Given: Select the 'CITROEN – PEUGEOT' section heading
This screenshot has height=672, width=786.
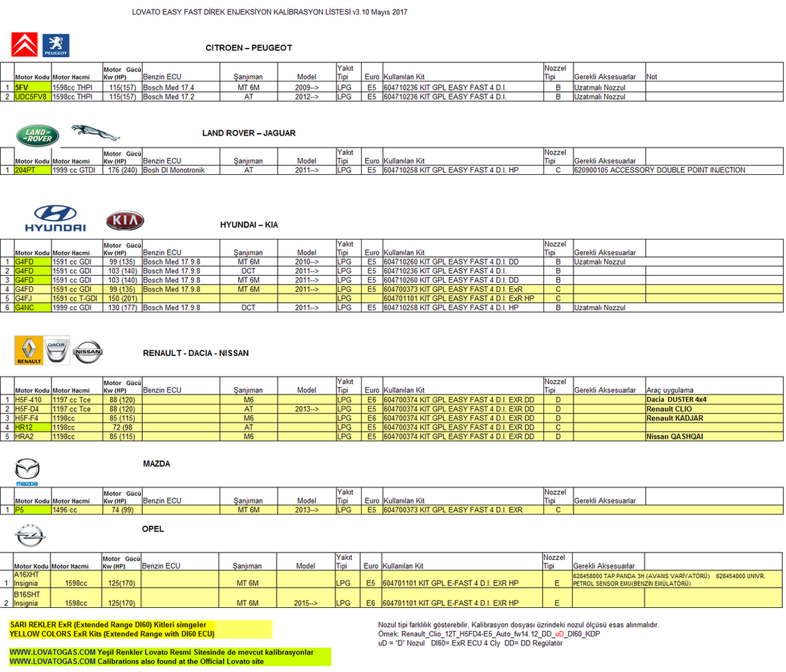Looking at the screenshot, I should [249, 48].
